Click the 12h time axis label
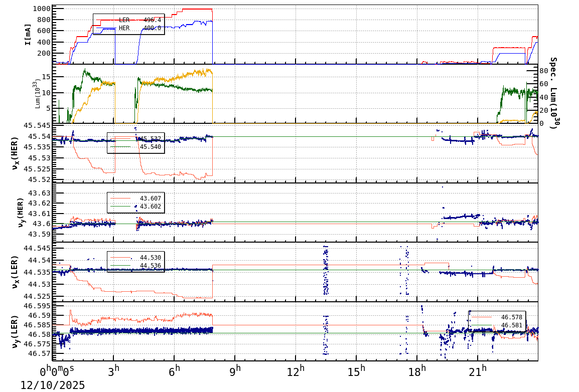 point(296,370)
